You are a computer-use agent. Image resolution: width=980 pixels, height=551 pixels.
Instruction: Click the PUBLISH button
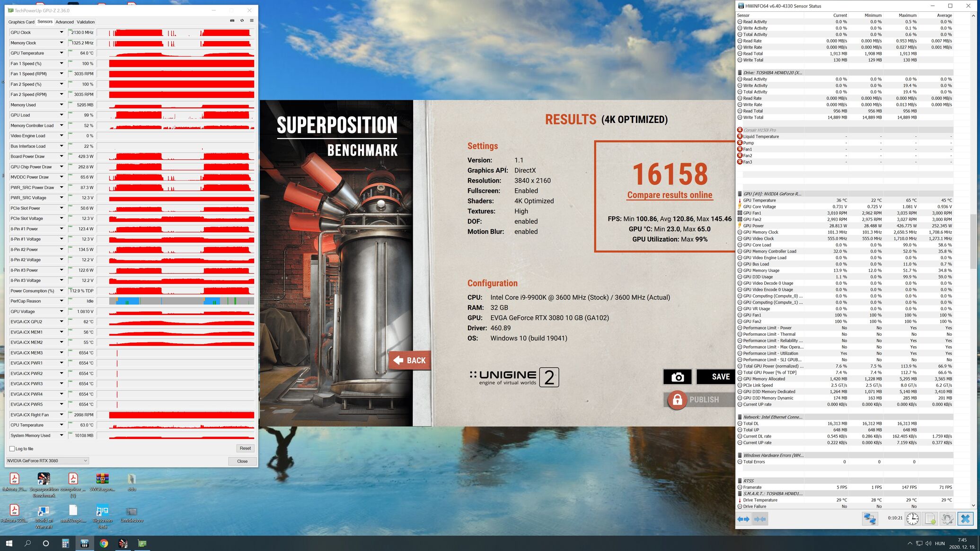[699, 400]
